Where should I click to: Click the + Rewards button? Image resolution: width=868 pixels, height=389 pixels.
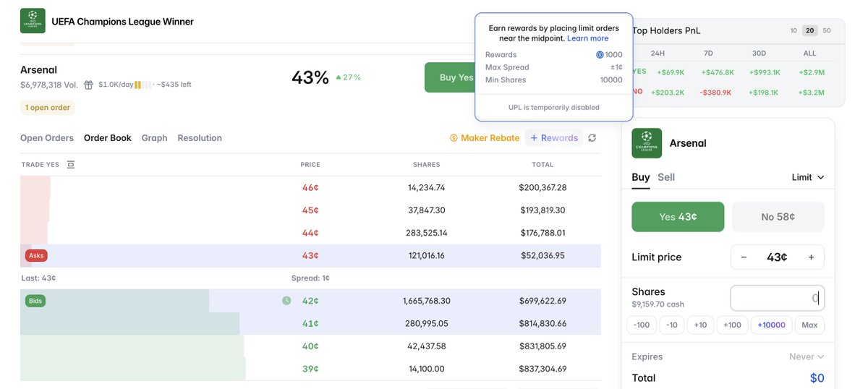tap(554, 137)
